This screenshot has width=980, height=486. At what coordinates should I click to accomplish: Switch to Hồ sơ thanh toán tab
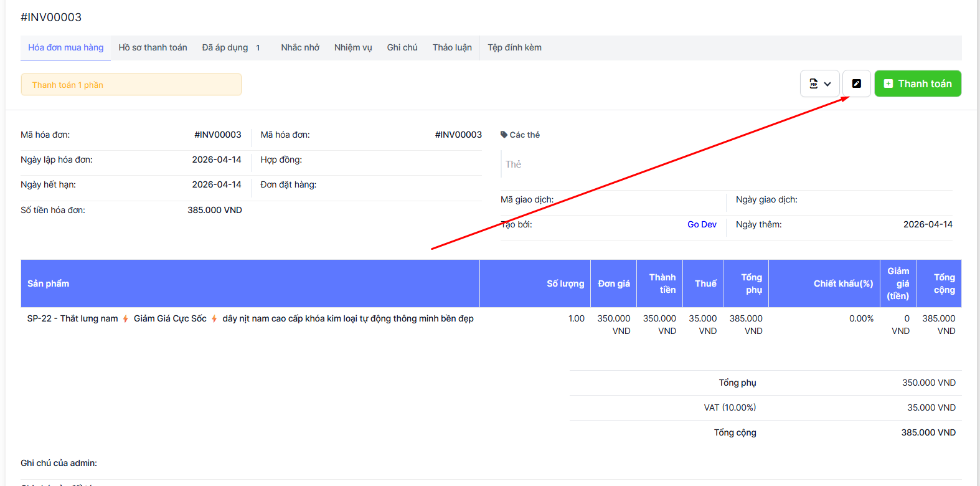(x=153, y=47)
